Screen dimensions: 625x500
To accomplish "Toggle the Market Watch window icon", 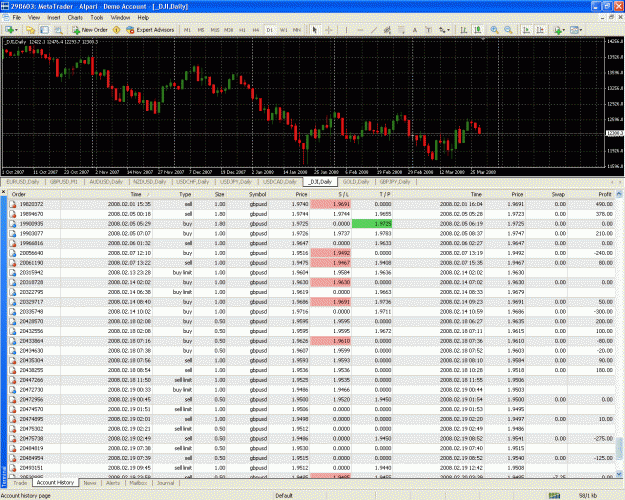I will pyautogui.click(x=44, y=30).
